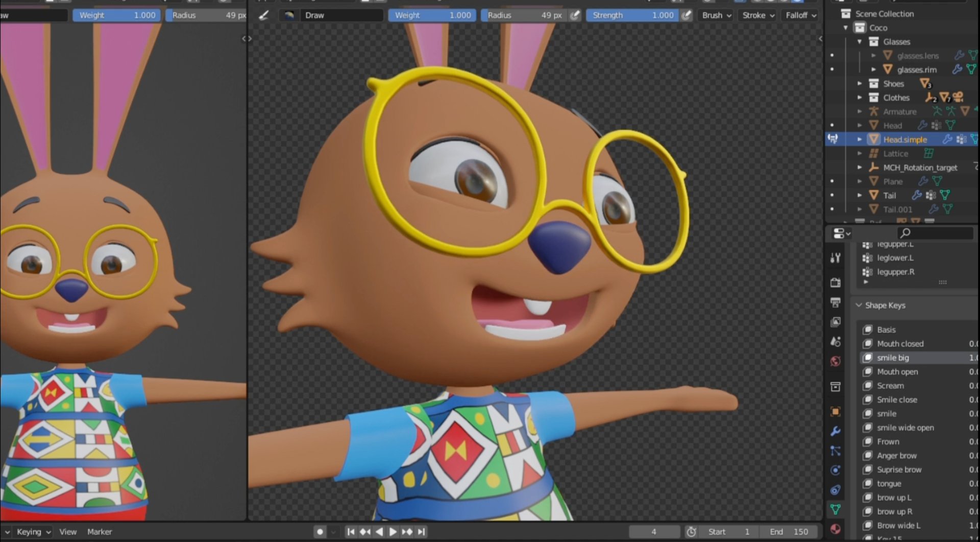
Task: Expand the Shoes collection
Action: click(860, 83)
